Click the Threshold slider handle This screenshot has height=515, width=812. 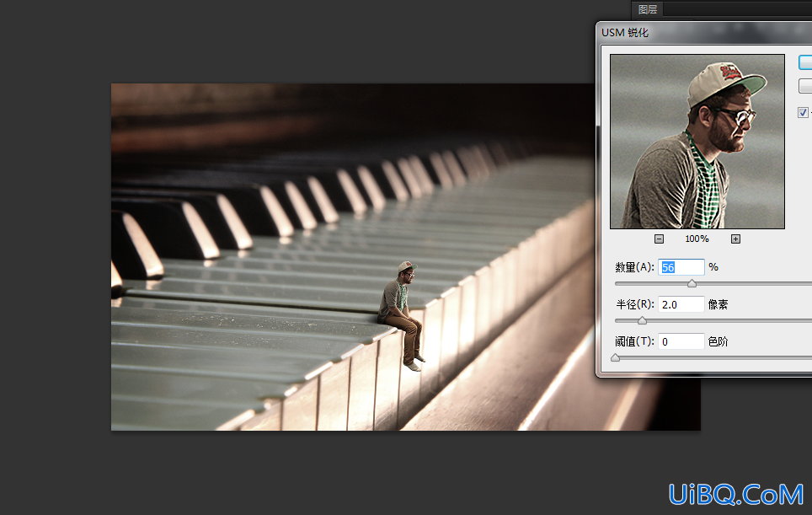(615, 358)
